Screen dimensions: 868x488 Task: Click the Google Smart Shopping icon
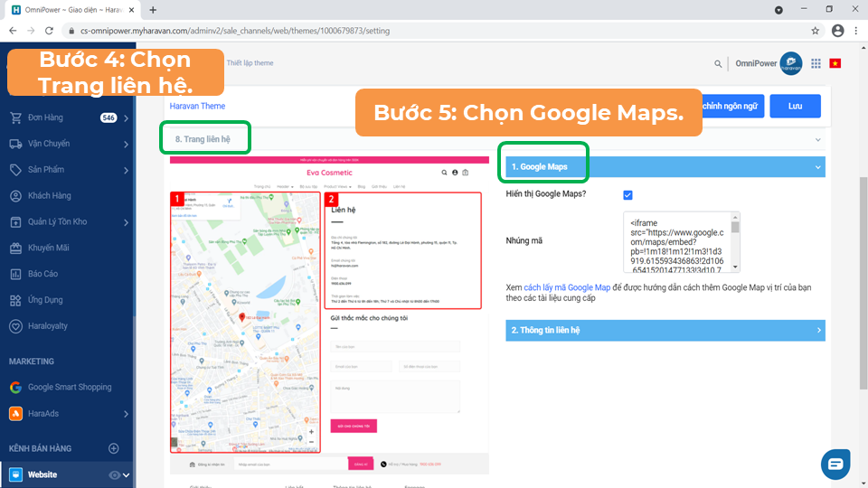pos(15,387)
